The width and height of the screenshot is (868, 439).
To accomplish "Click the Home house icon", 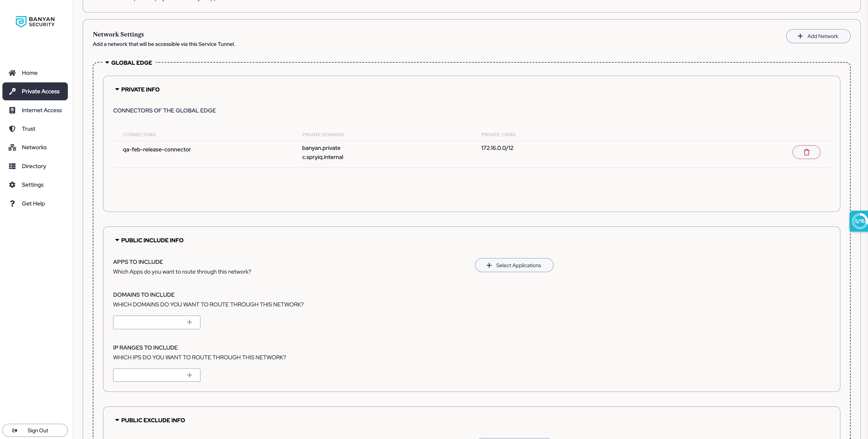I will [x=12, y=73].
